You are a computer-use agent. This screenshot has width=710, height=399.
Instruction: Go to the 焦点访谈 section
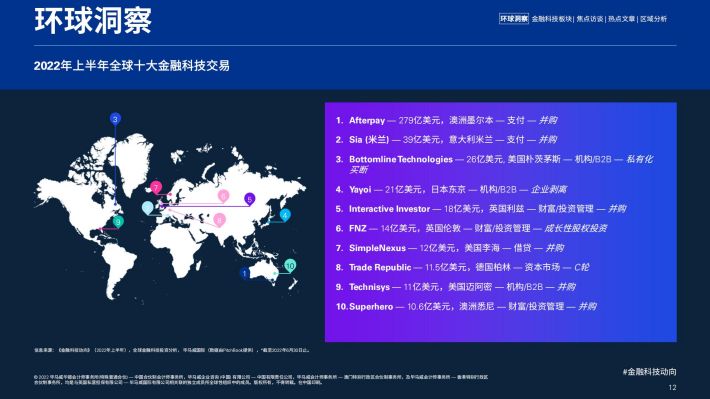pyautogui.click(x=590, y=19)
